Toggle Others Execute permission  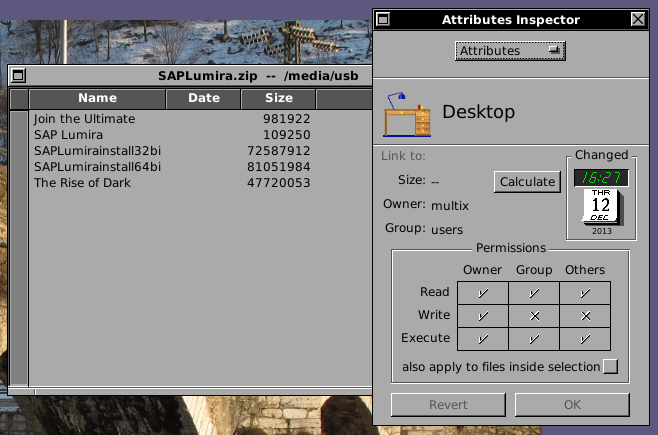pos(585,339)
